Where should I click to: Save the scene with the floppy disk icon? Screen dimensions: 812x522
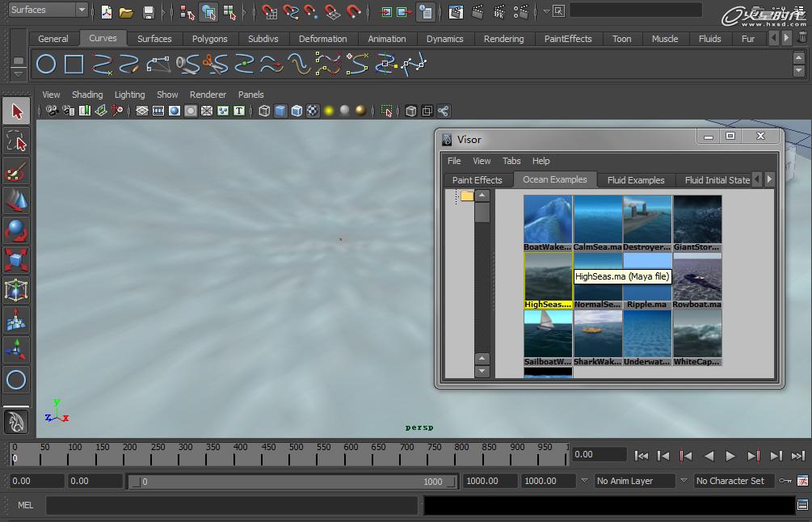pos(148,12)
